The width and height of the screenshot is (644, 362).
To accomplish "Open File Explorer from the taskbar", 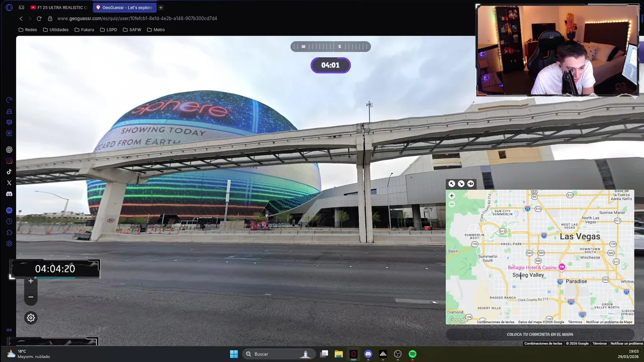I will [339, 354].
